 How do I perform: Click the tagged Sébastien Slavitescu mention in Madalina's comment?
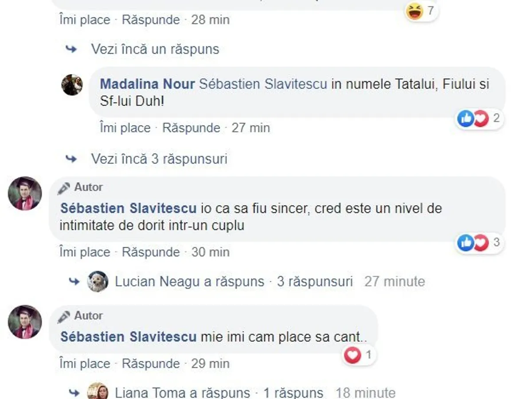pyautogui.click(x=263, y=84)
